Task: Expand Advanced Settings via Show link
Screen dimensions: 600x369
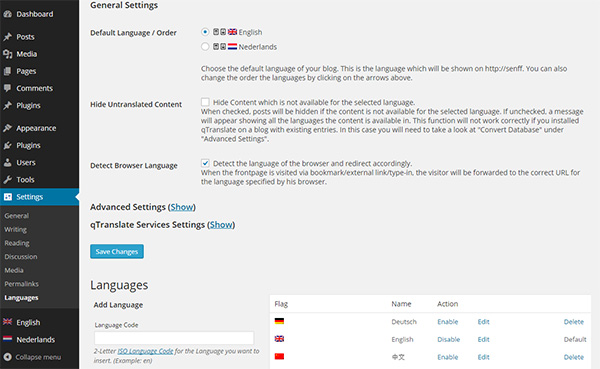Action: coord(182,207)
